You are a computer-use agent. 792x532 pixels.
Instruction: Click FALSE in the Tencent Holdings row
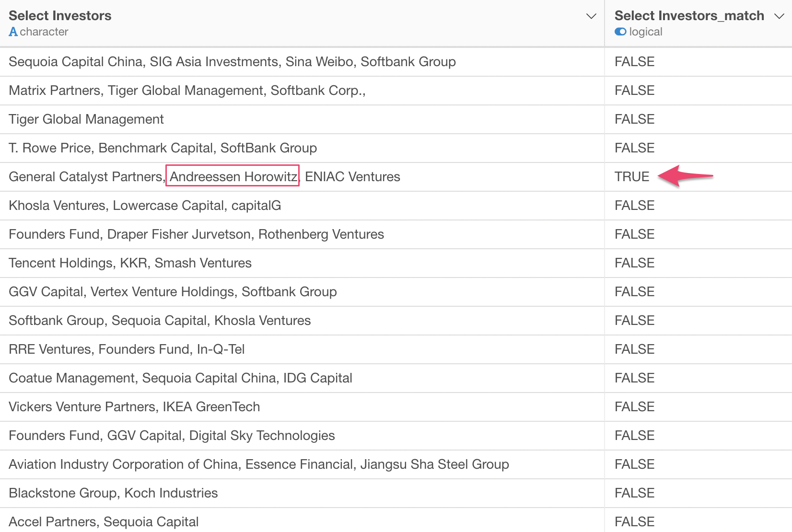click(x=634, y=263)
